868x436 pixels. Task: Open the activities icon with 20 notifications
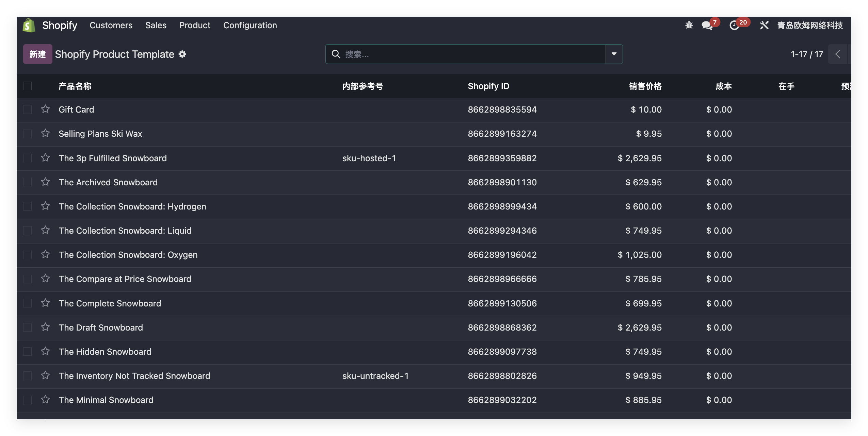735,26
